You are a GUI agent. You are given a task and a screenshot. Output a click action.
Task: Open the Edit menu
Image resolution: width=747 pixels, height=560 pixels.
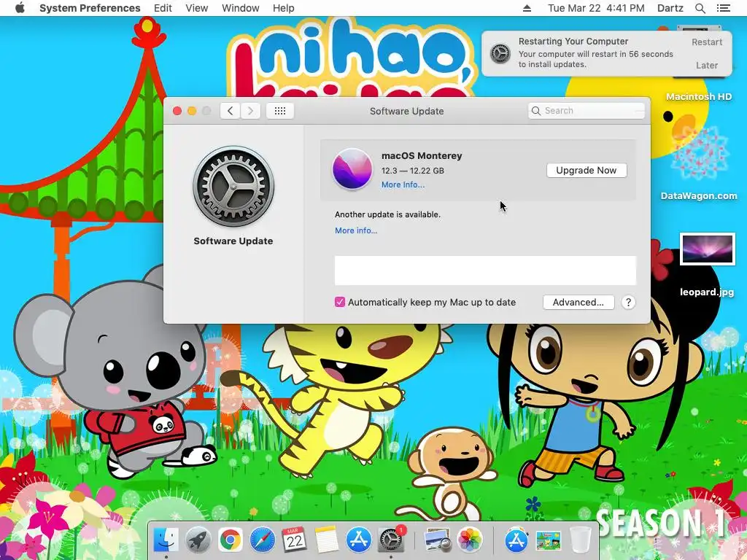tap(163, 8)
